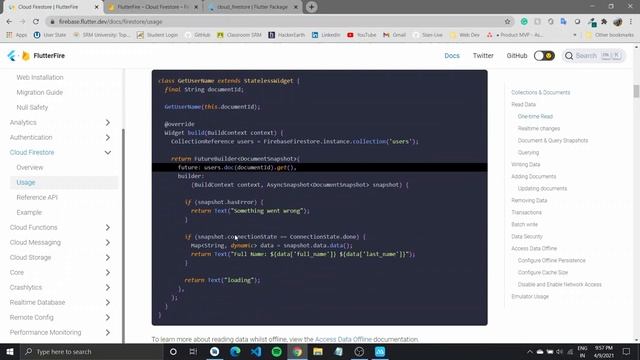This screenshot has width=640, height=360.
Task: Open the browser extensions puzzle icon
Action: 604,22
